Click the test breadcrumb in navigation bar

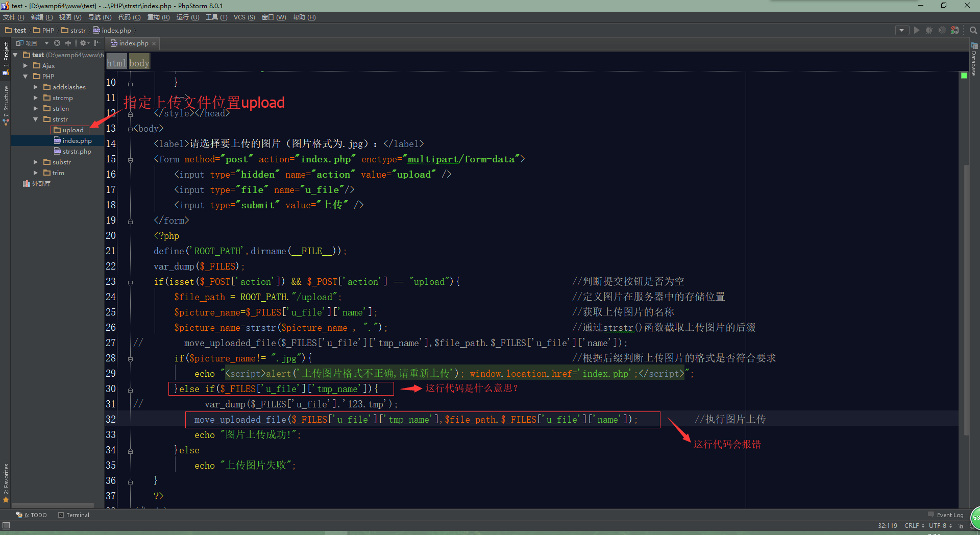(x=16, y=31)
